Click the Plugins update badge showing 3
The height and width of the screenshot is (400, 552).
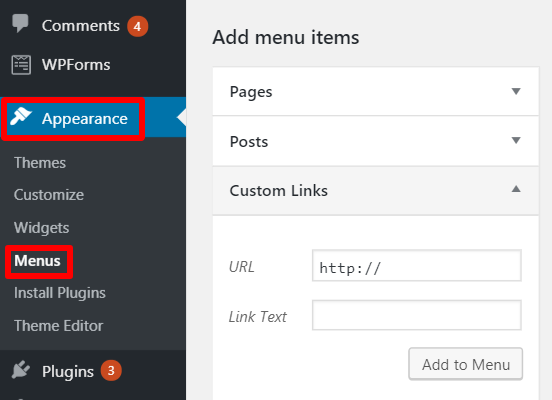(111, 370)
